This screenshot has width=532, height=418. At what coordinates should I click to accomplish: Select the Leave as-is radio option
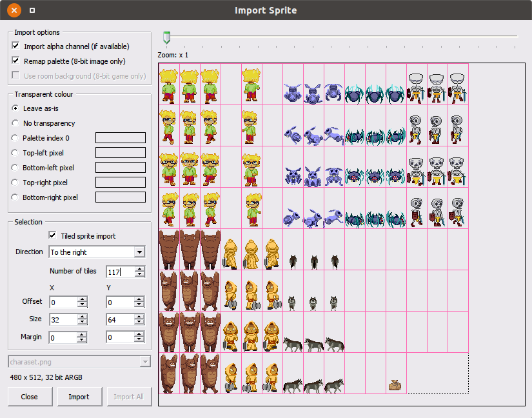15,108
